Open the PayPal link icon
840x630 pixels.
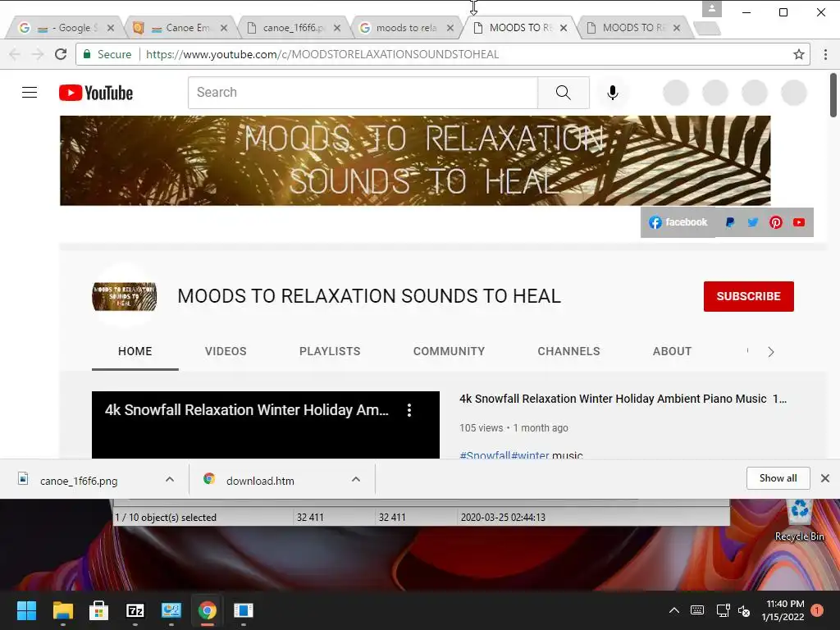(729, 222)
